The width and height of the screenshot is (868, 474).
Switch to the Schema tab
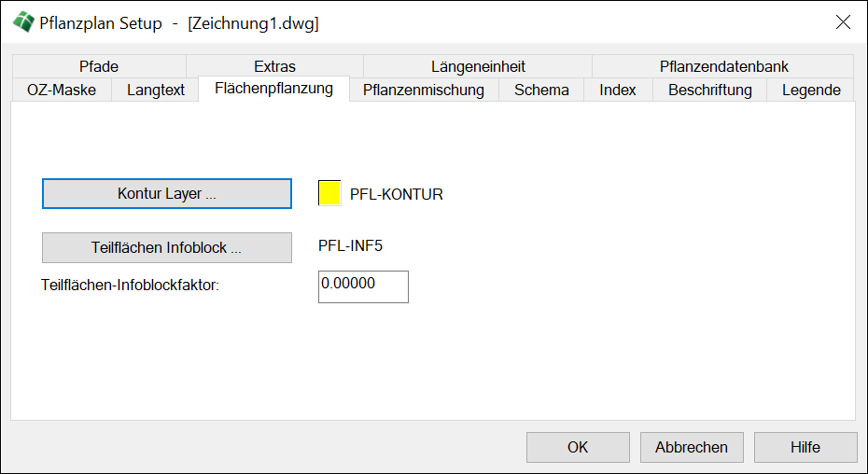541,90
